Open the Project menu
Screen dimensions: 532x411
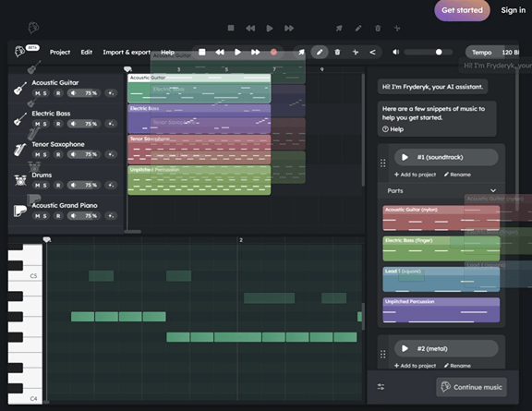[60, 53]
